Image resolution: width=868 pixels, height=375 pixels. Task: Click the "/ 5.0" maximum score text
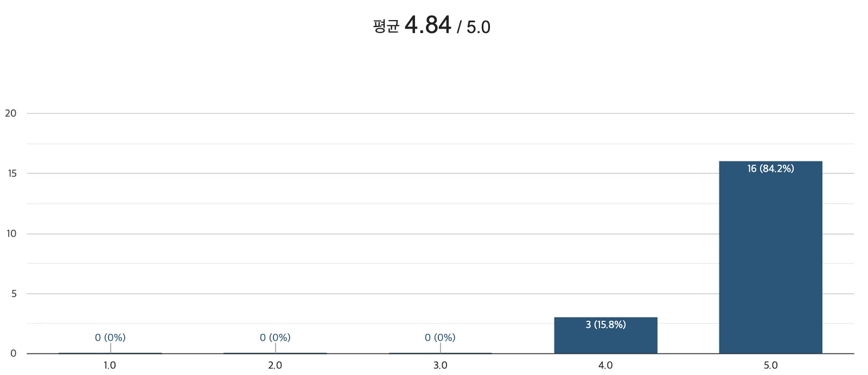coord(474,27)
